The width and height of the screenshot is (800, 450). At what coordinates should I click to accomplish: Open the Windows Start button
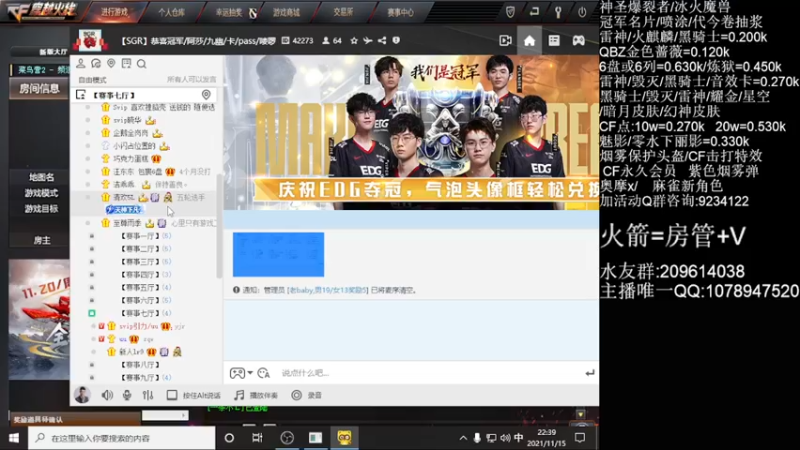point(14,438)
